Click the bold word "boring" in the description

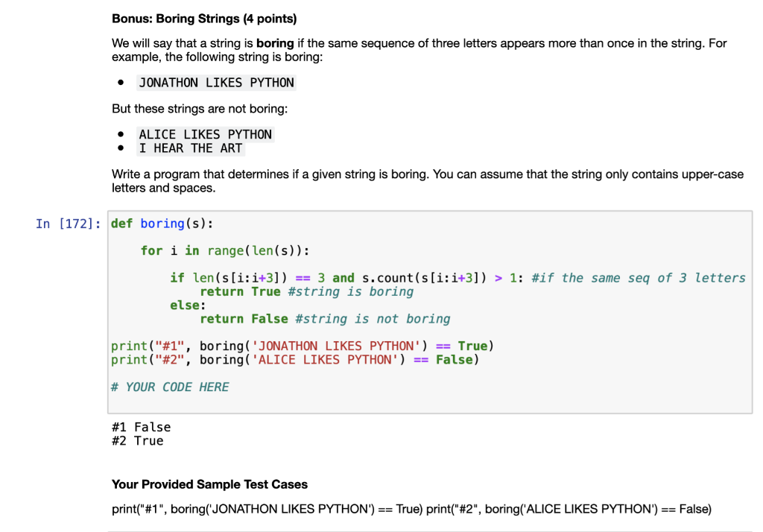click(275, 43)
